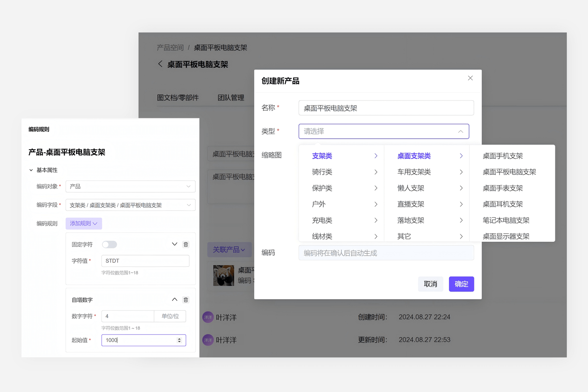Click 叶洋洋 avatar in the 更新时间 row

coord(208,340)
